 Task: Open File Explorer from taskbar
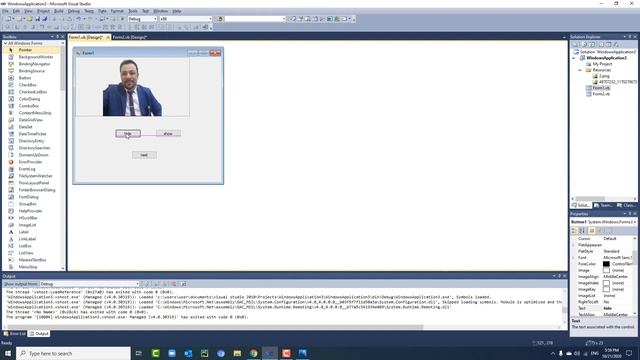pyautogui.click(x=237, y=353)
